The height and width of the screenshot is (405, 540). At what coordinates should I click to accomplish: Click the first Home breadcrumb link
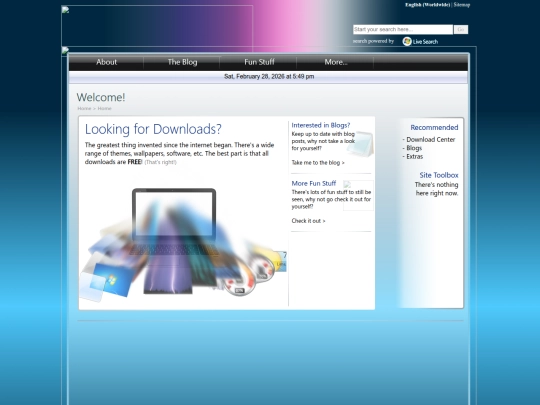pyautogui.click(x=84, y=108)
